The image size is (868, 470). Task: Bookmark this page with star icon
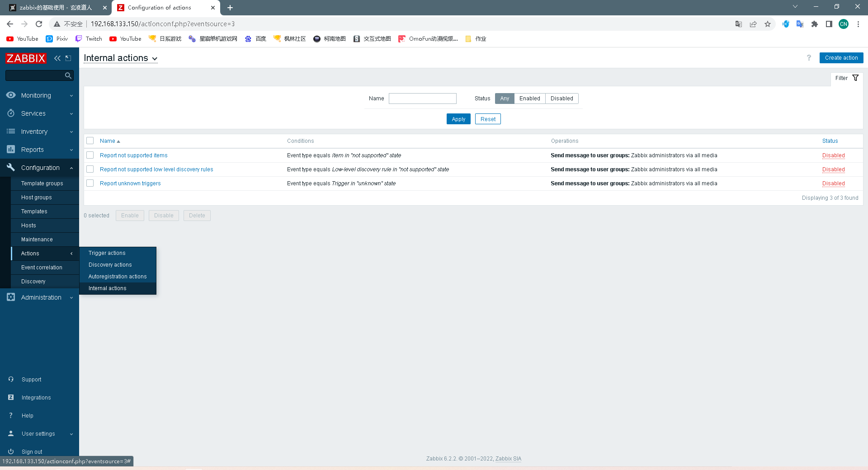coord(768,24)
